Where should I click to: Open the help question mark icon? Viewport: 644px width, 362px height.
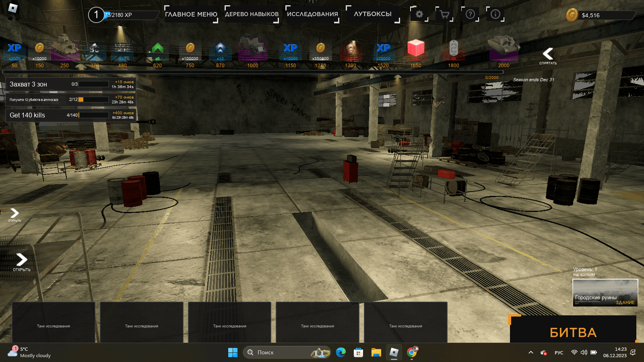470,14
